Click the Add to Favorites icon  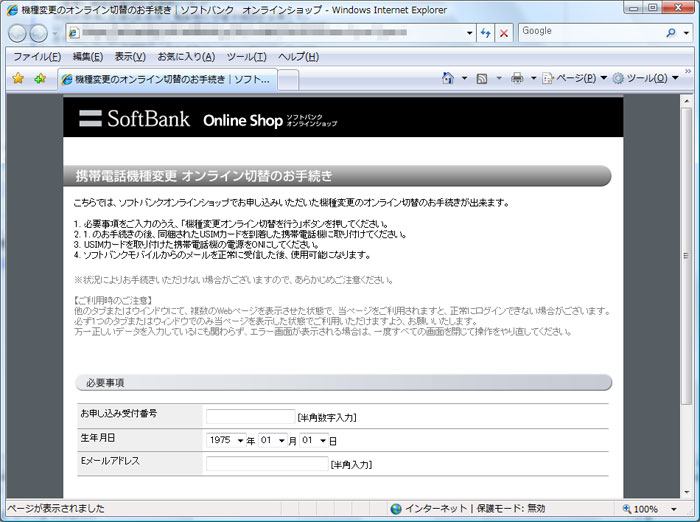[x=40, y=79]
